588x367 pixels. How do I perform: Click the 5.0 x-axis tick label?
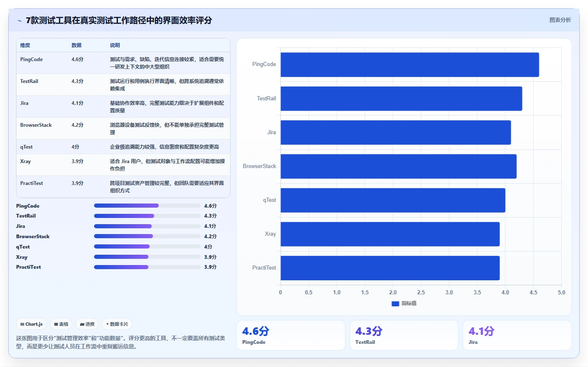(x=561, y=292)
